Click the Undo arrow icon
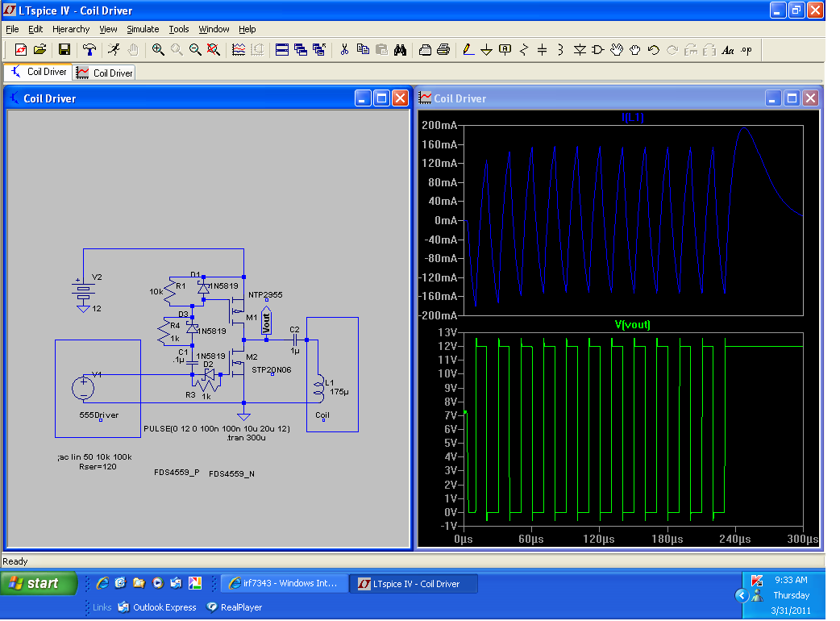 [654, 50]
